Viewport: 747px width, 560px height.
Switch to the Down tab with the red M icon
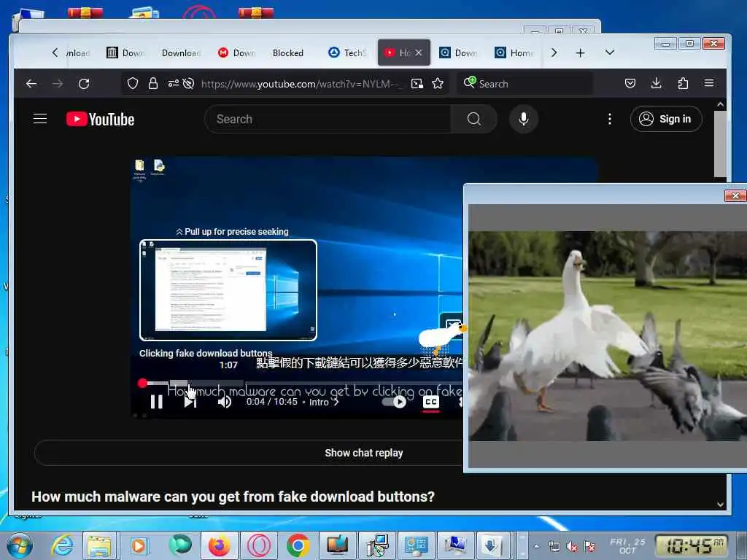click(x=237, y=52)
